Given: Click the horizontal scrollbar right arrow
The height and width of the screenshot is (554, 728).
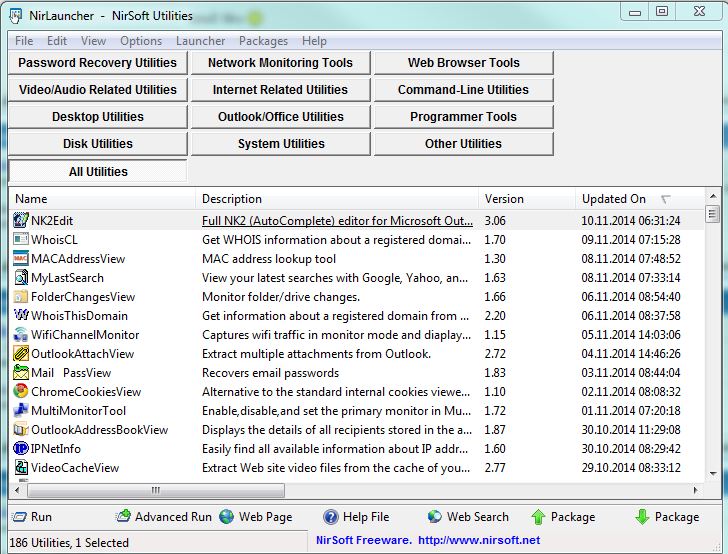Looking at the screenshot, I should click(696, 490).
